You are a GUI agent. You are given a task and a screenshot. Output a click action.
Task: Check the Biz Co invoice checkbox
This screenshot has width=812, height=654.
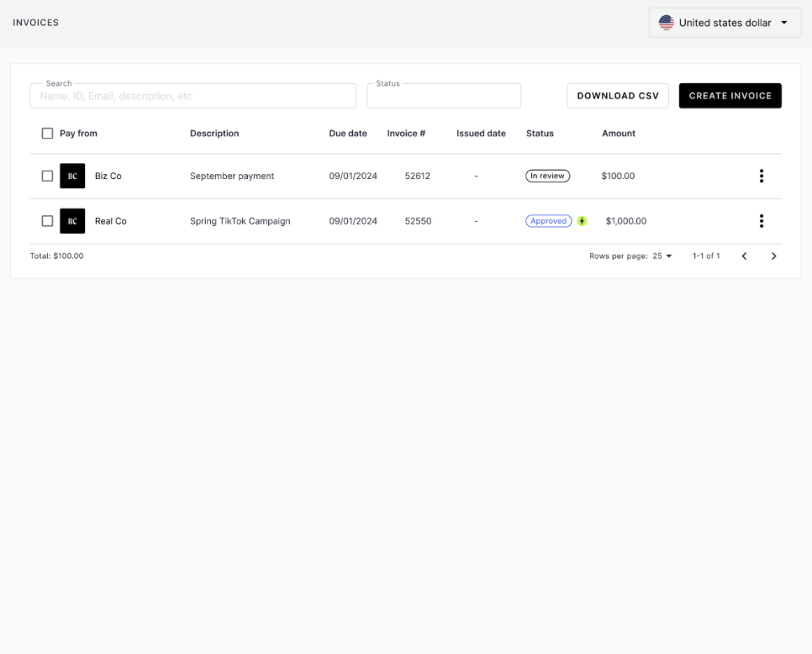(47, 176)
